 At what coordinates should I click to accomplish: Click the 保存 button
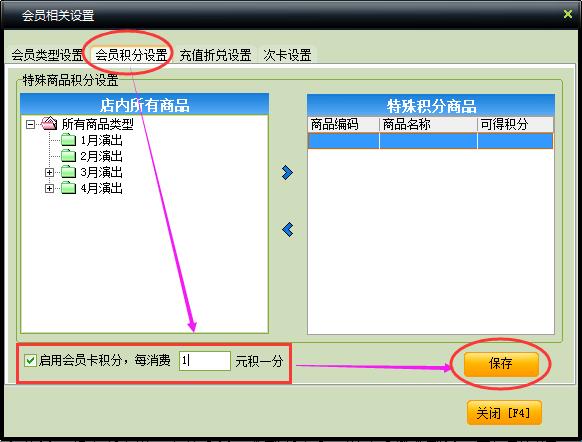(x=501, y=364)
